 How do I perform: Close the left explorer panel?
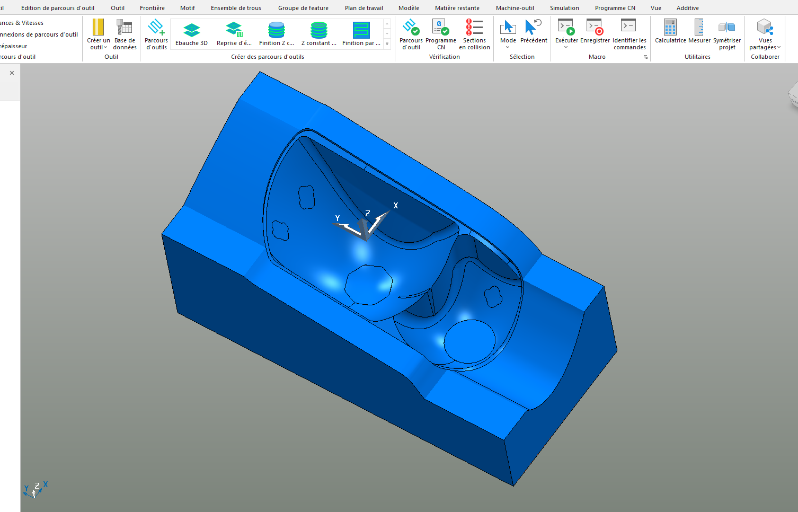tap(12, 73)
